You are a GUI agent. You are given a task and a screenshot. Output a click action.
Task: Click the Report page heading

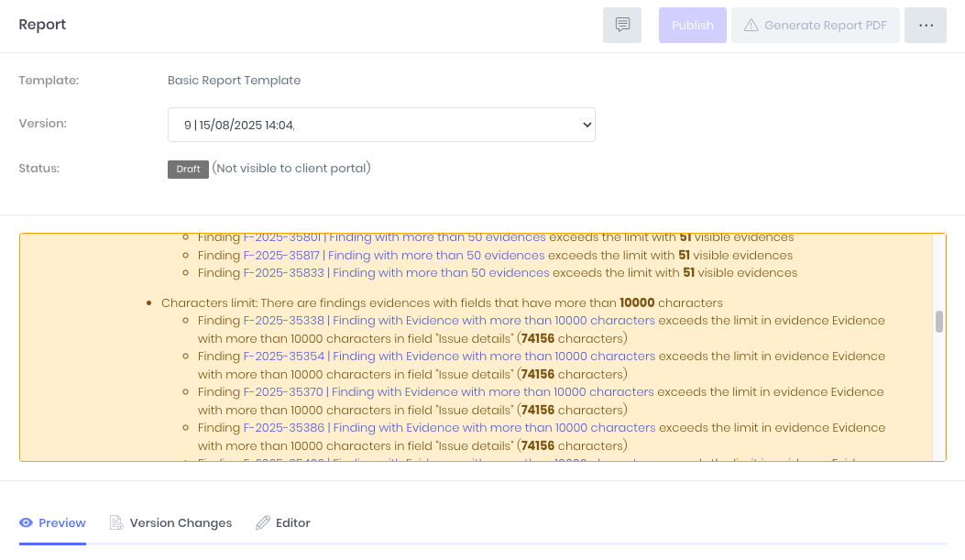pyautogui.click(x=43, y=25)
